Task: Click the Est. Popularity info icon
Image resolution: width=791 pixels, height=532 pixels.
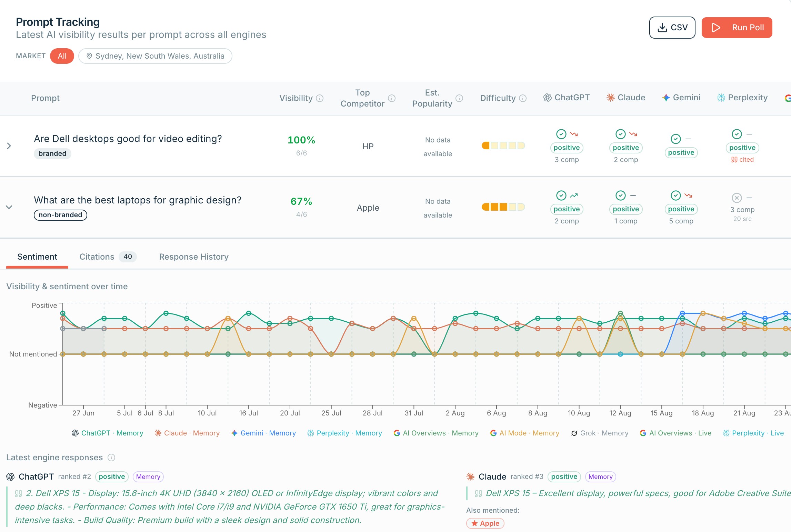Action: click(459, 98)
